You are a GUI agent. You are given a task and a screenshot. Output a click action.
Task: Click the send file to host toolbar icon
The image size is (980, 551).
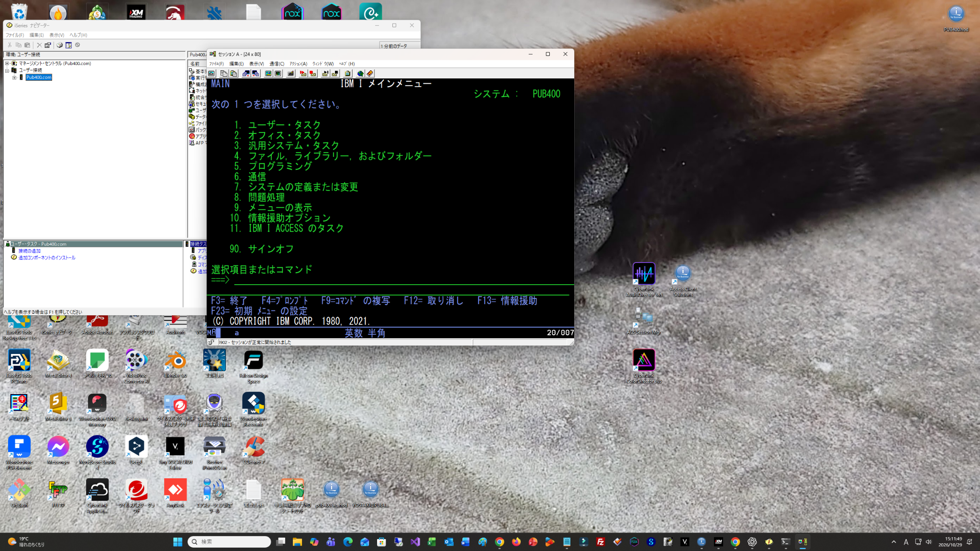point(246,73)
